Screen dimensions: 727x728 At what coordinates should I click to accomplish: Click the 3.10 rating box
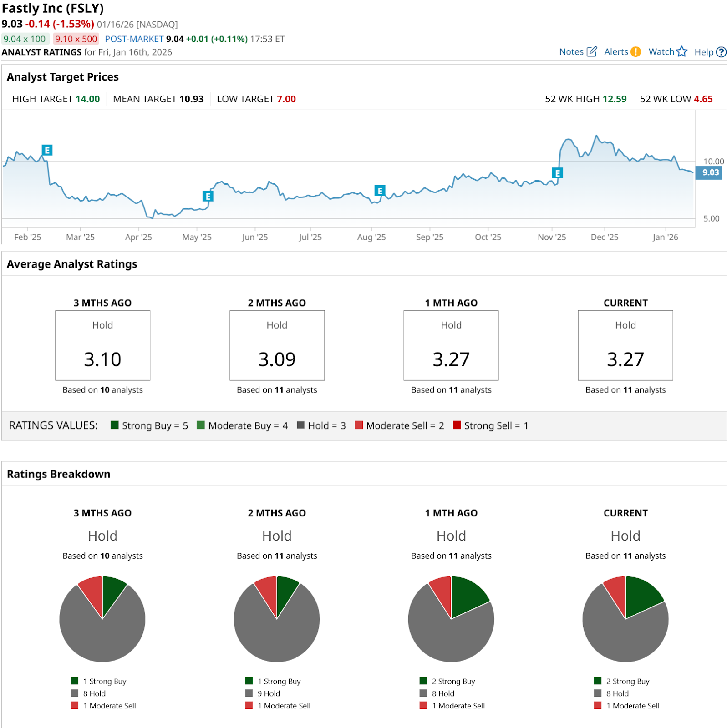pos(103,345)
